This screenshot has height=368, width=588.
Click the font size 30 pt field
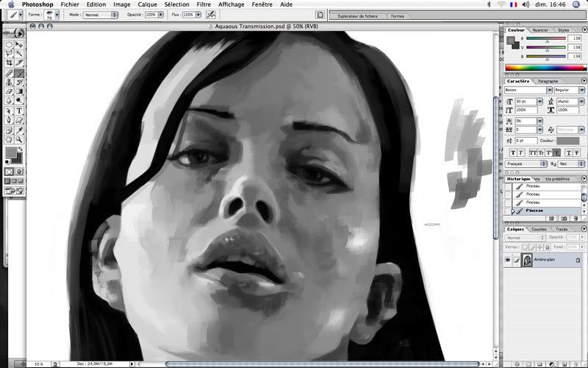tap(524, 100)
